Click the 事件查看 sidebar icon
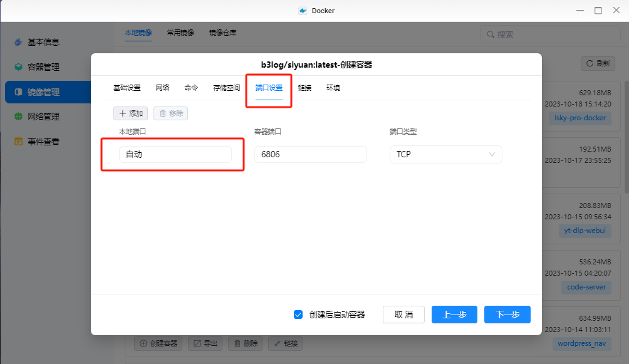The width and height of the screenshot is (629, 364). [18, 142]
